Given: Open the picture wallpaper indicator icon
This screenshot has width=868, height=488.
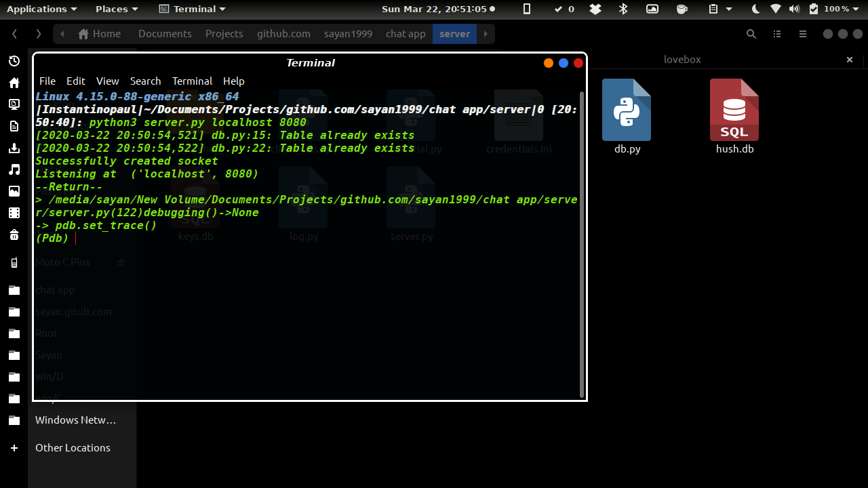Looking at the screenshot, I should pyautogui.click(x=652, y=9).
